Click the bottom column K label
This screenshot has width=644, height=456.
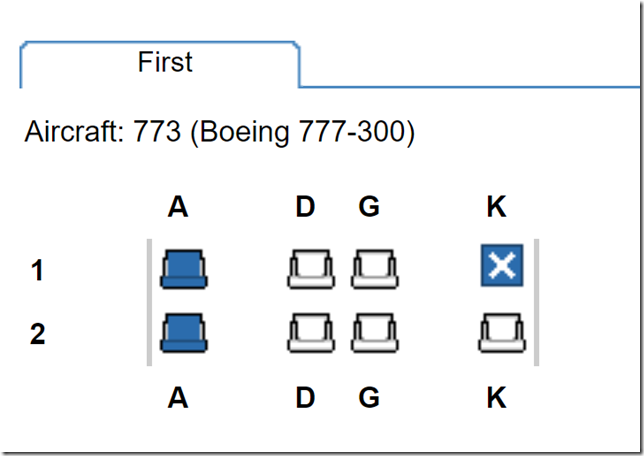497,398
